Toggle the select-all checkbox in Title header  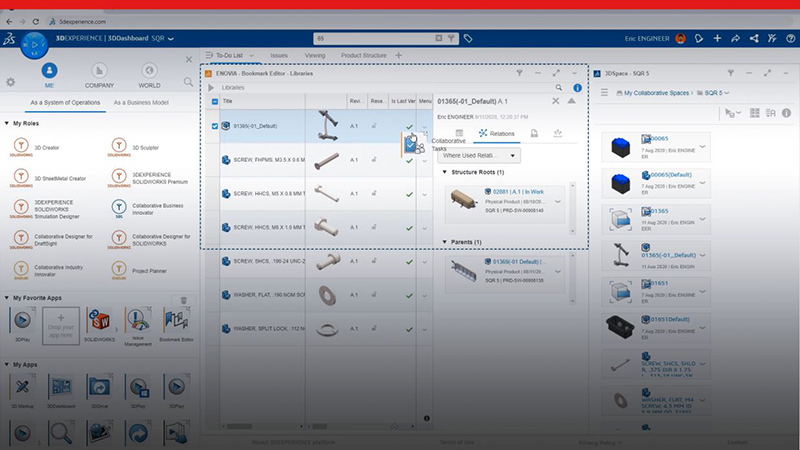[x=215, y=102]
